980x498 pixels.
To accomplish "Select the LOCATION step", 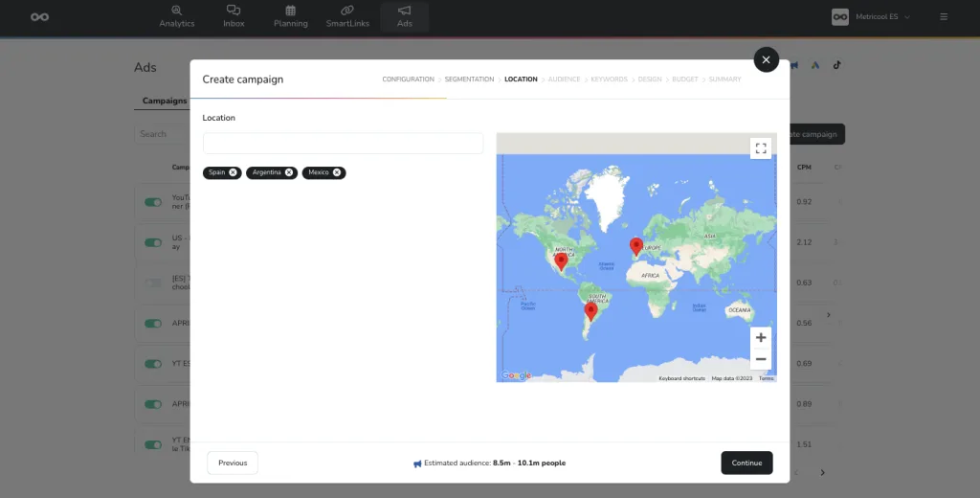I will click(521, 79).
